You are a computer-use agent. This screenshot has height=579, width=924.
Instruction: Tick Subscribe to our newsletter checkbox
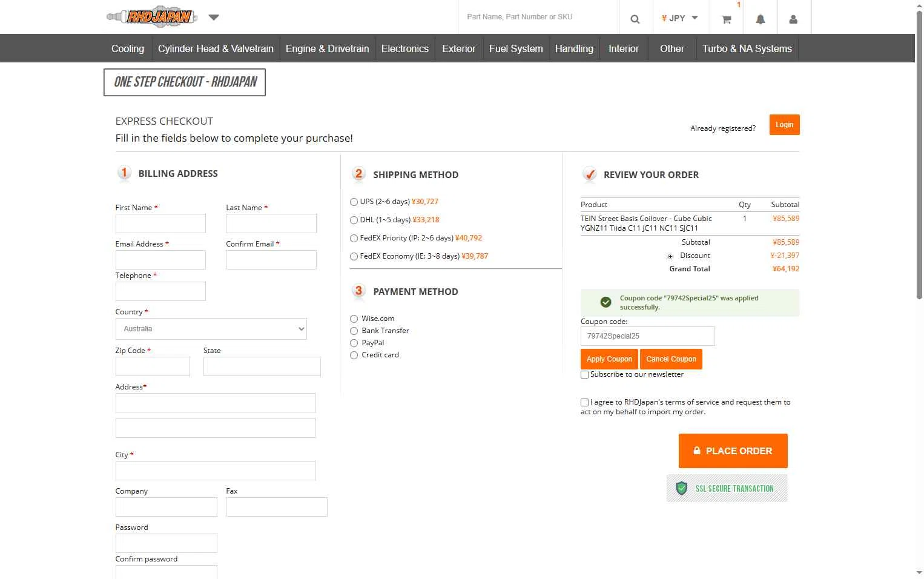tap(584, 375)
